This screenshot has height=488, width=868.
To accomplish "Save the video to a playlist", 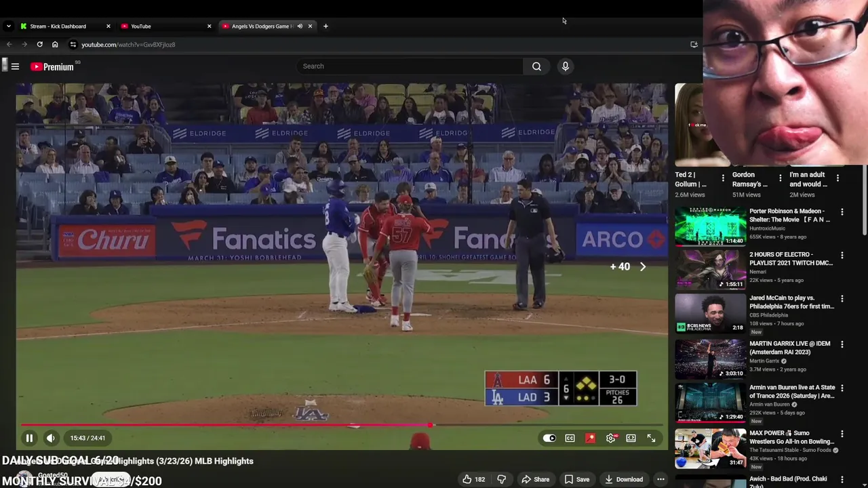I will point(577,479).
